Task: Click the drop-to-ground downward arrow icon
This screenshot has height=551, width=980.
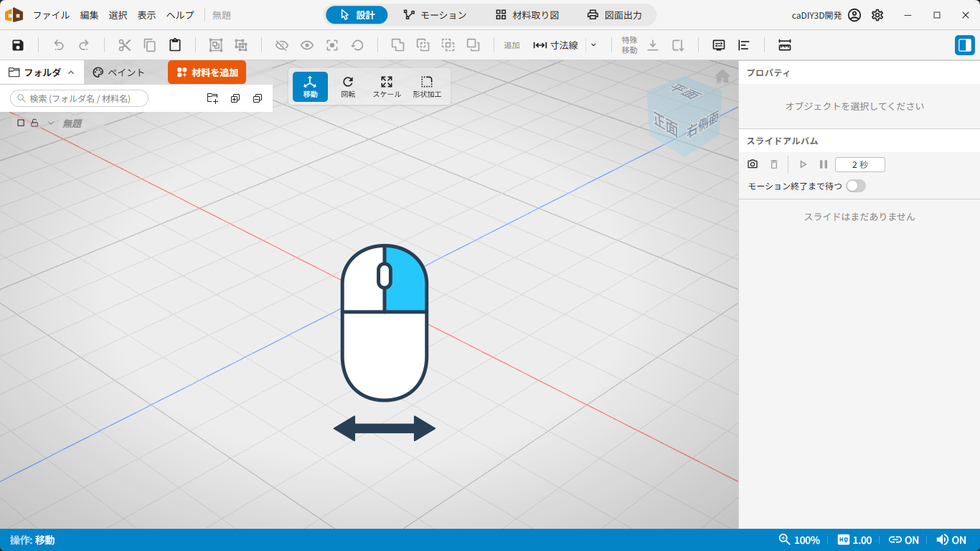Action: 653,45
